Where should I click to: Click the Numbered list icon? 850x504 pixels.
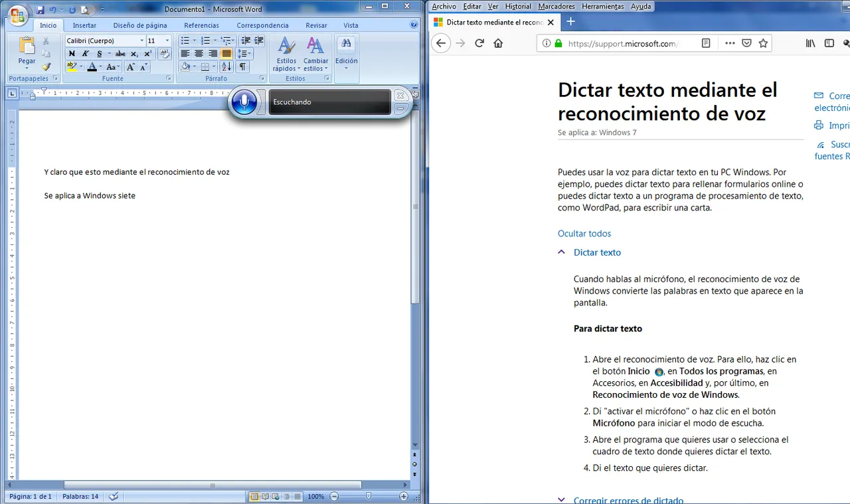pos(205,41)
